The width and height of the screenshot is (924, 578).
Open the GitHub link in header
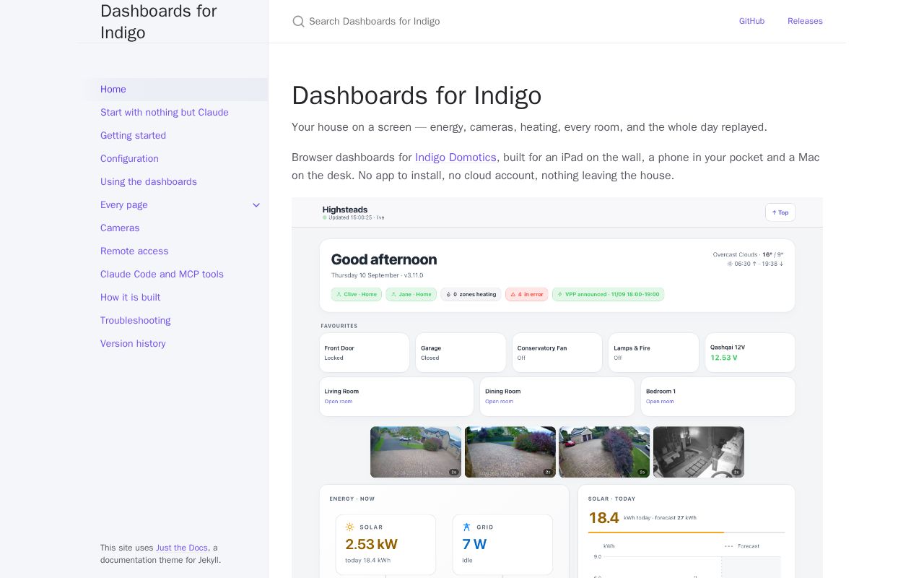751,21
